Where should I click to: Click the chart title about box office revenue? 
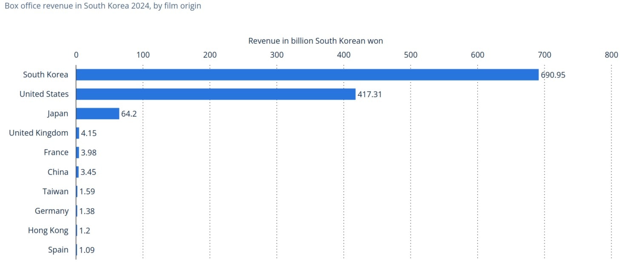point(103,6)
